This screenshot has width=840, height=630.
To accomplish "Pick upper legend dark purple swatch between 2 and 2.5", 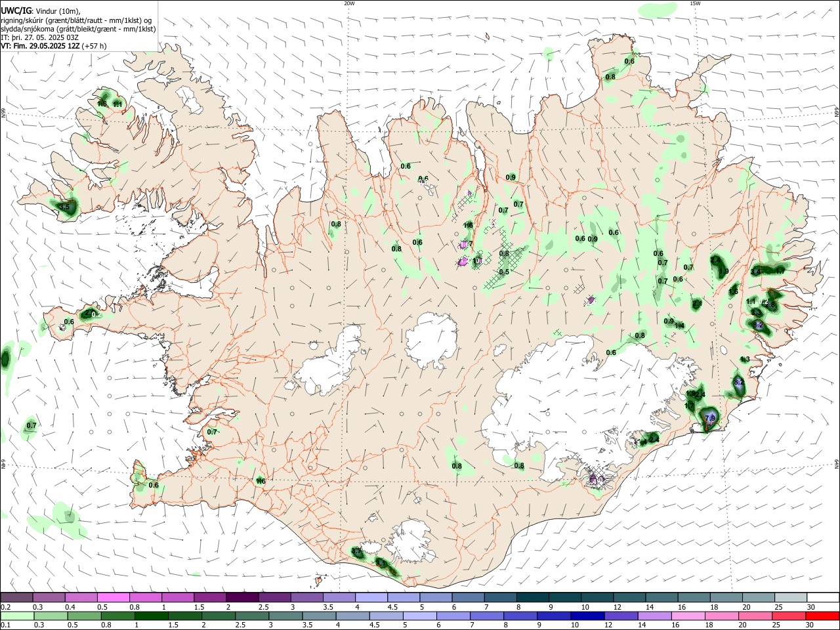I will 242,597.
